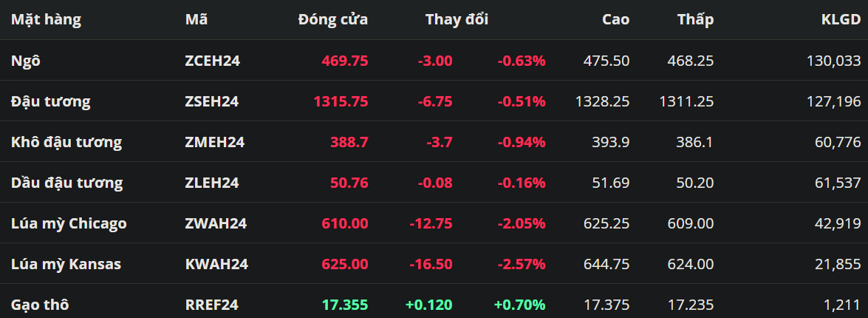Open the "Ngô" commodity row
868x318 pixels.
click(26, 61)
